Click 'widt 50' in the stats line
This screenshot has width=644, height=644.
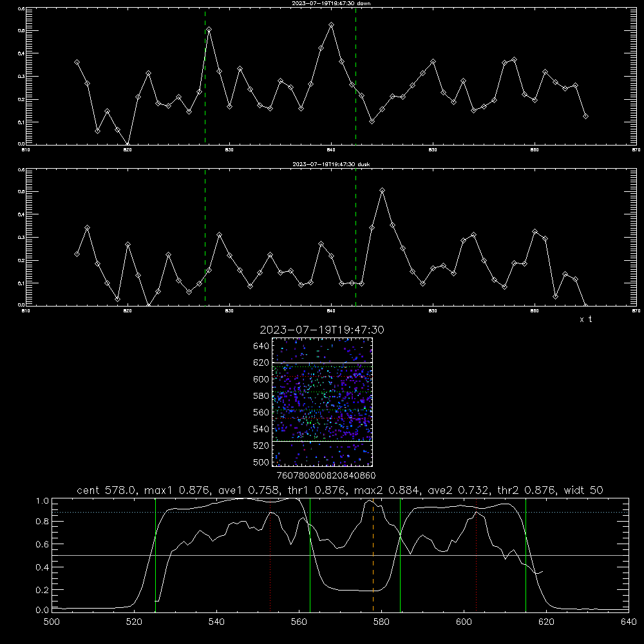(583, 490)
